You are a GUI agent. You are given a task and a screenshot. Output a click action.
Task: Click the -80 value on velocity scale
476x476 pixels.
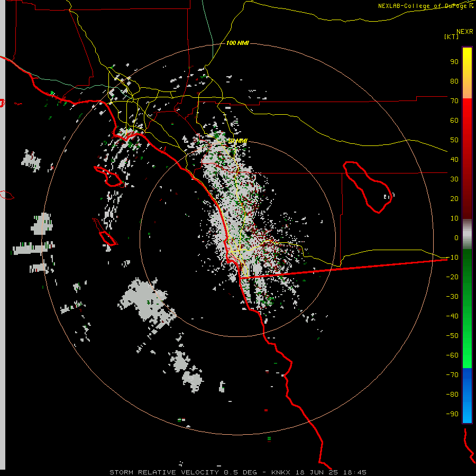(452, 395)
